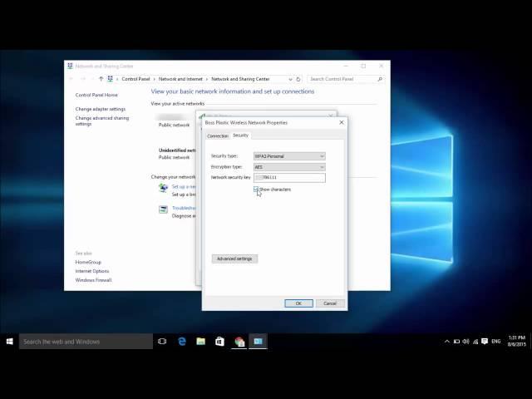Viewport: 532px width, 399px height.
Task: Open the volume control tray icon
Action: (465, 342)
